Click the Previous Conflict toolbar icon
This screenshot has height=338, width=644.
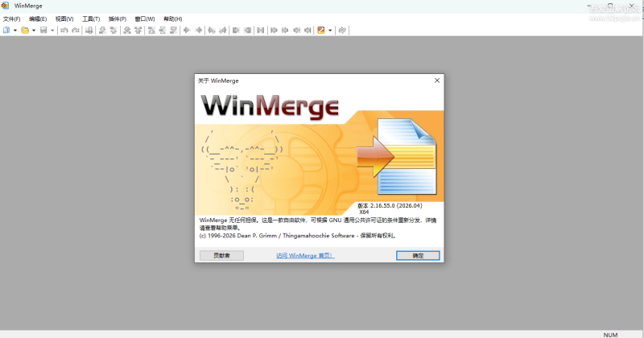coord(138,30)
